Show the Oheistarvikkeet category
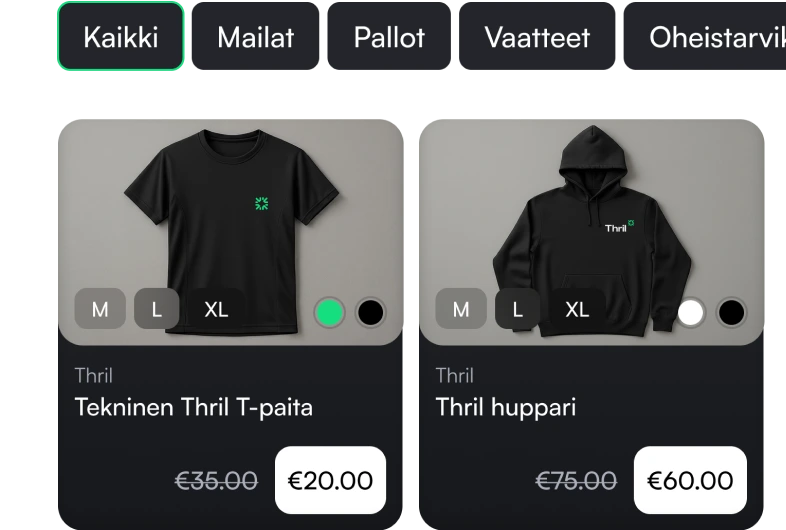Image resolution: width=786 pixels, height=530 pixels. (x=705, y=36)
